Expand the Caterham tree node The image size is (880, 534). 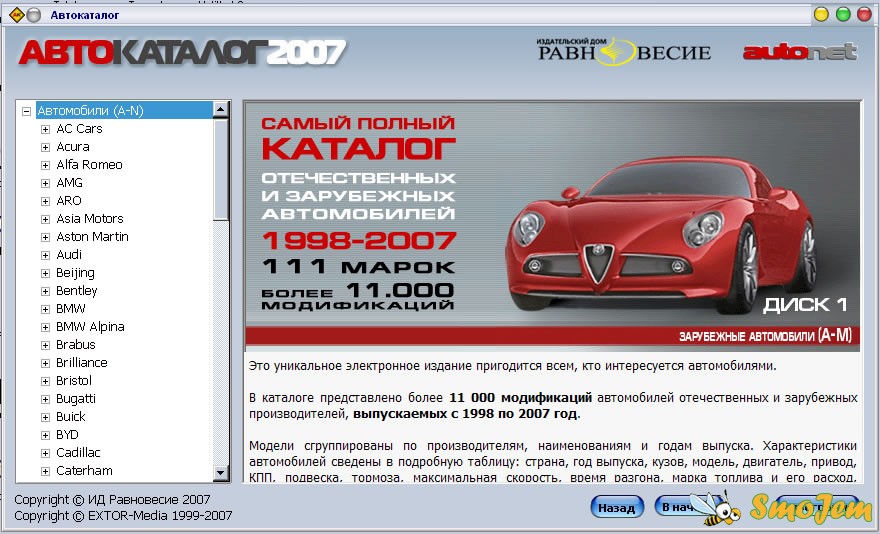point(45,471)
